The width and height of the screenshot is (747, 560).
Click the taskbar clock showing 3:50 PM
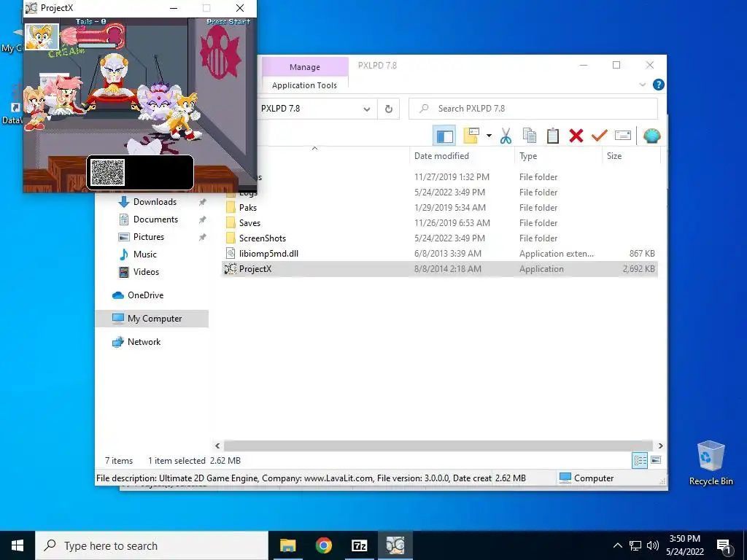[x=684, y=545]
